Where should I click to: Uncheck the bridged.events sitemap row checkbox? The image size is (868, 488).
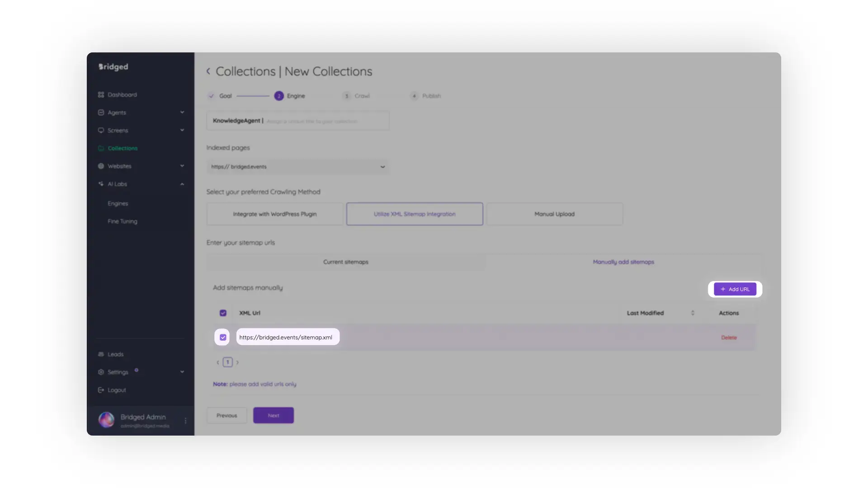click(x=222, y=337)
